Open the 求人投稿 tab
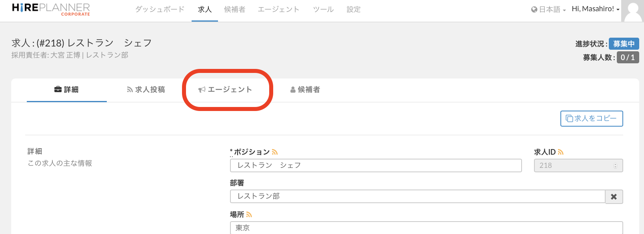644x234 pixels. pos(146,90)
